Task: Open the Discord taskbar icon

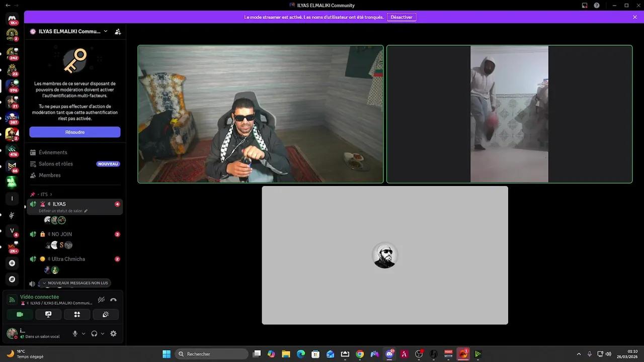Action: tap(389, 354)
